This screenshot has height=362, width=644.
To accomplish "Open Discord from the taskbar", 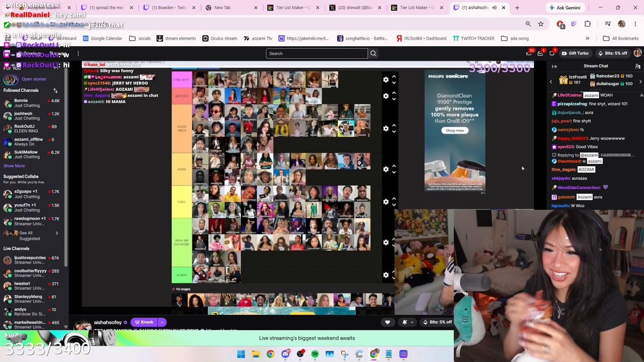I will click(x=286, y=354).
